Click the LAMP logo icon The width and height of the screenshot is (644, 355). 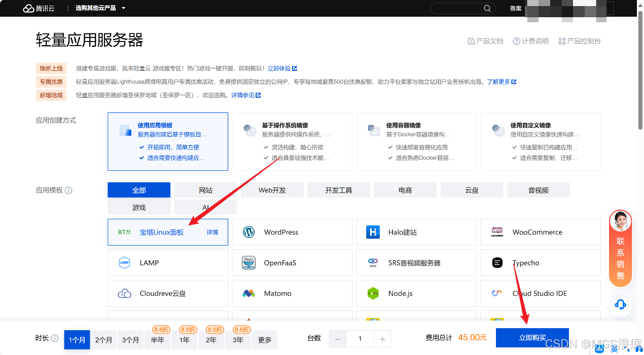(x=124, y=262)
